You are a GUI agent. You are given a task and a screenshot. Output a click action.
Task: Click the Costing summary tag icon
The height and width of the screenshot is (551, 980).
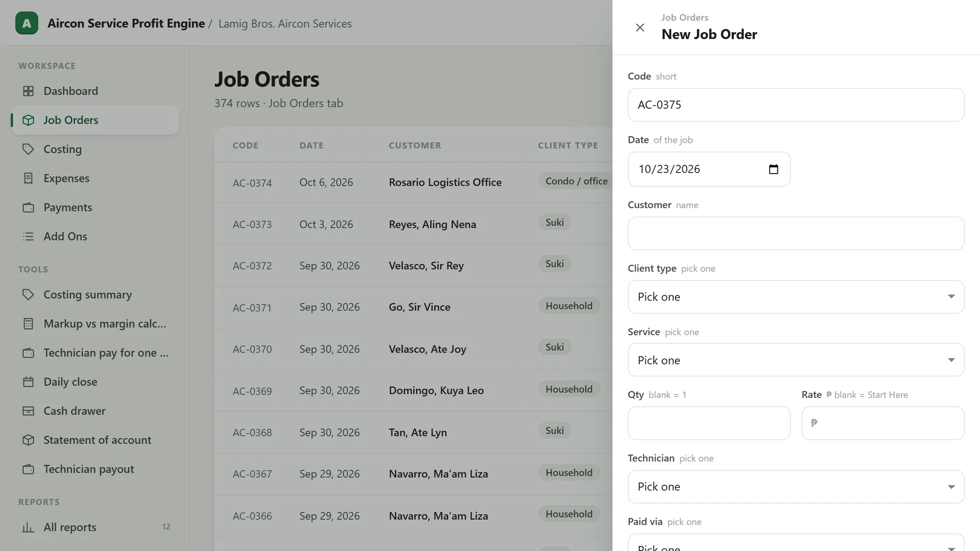(x=29, y=294)
